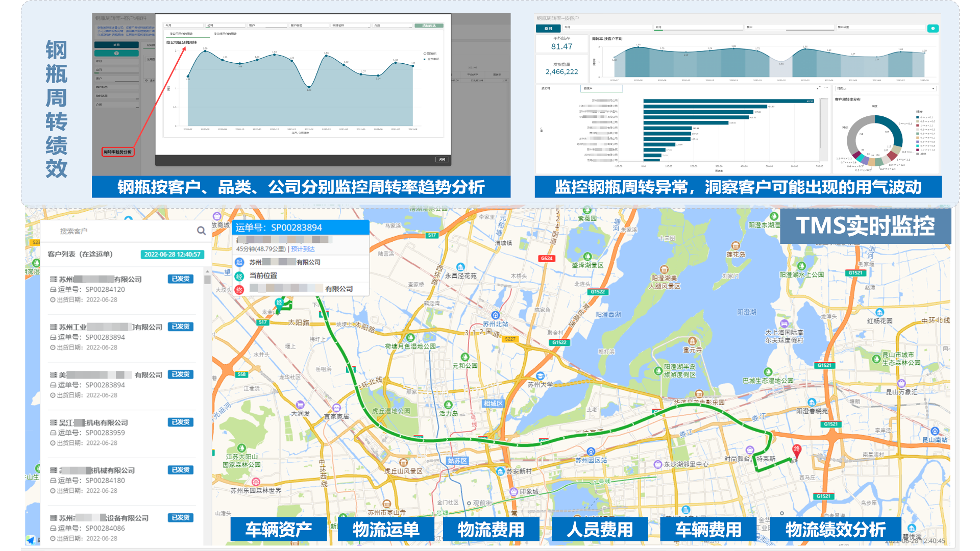
Task: Click the 预计到达 link in the waybill popup
Action: (x=303, y=249)
